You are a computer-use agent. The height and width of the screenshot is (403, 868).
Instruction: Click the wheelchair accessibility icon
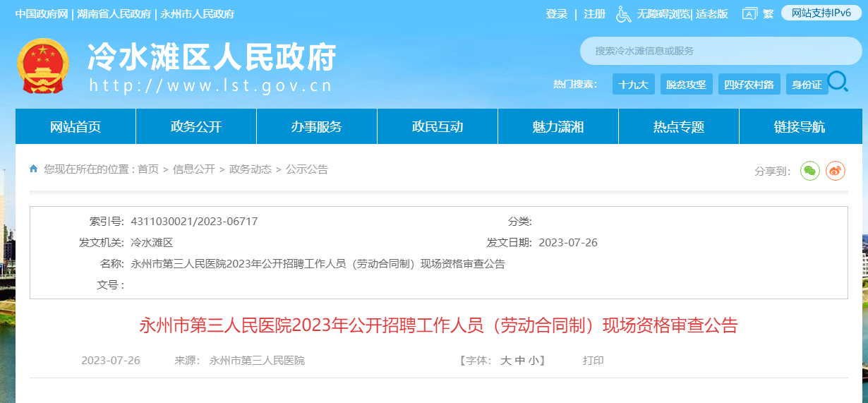(623, 13)
